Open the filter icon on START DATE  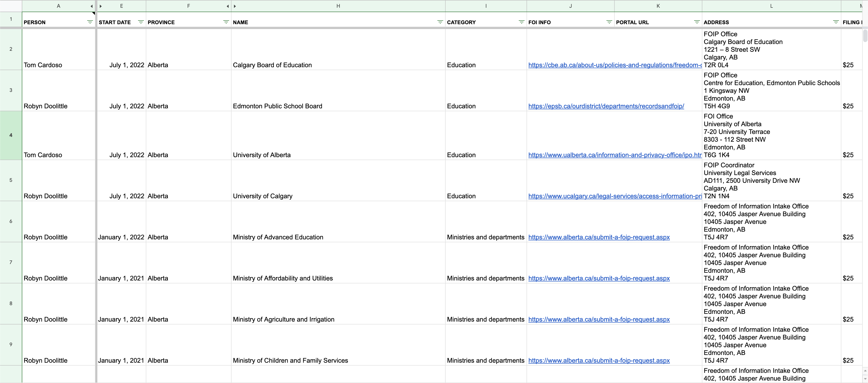141,22
